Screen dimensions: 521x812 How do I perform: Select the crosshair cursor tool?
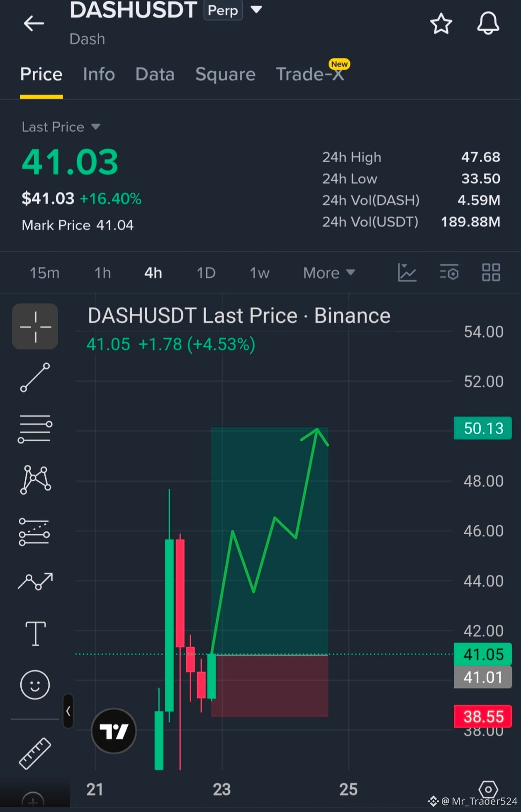click(35, 326)
